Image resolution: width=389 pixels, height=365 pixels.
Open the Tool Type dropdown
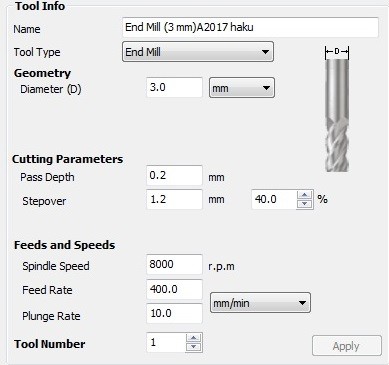(198, 52)
